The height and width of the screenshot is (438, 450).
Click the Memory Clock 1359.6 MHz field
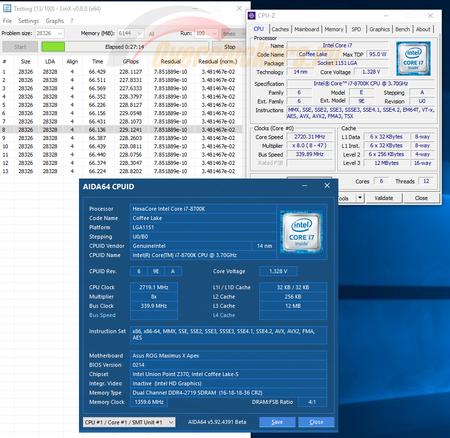pos(149,402)
